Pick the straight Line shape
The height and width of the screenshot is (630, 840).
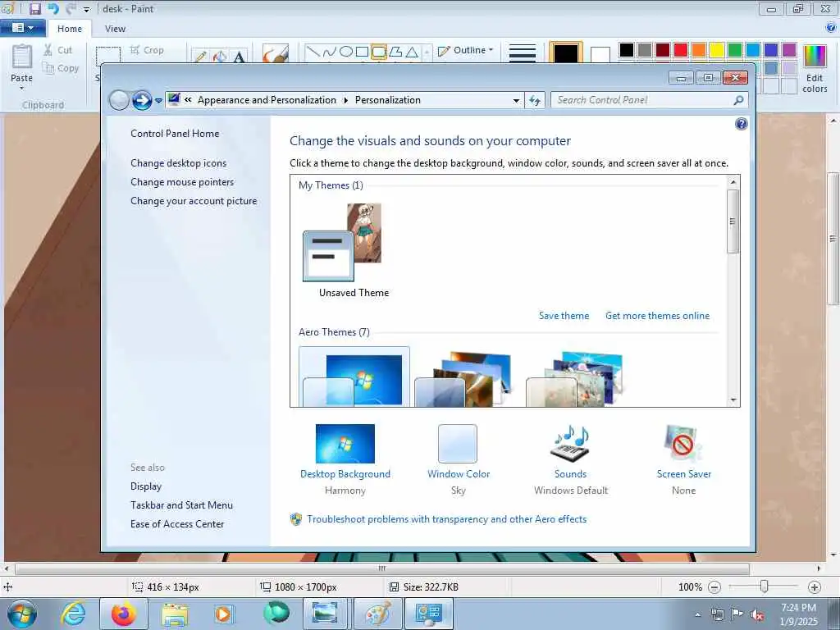(x=313, y=52)
